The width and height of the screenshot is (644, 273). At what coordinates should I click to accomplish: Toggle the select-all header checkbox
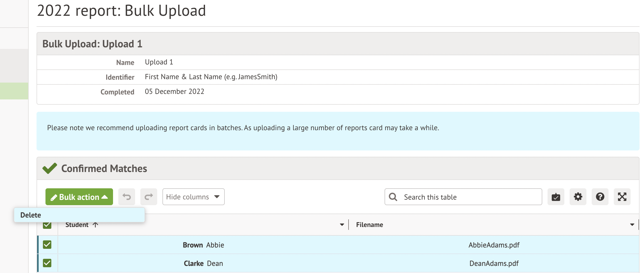47,226
